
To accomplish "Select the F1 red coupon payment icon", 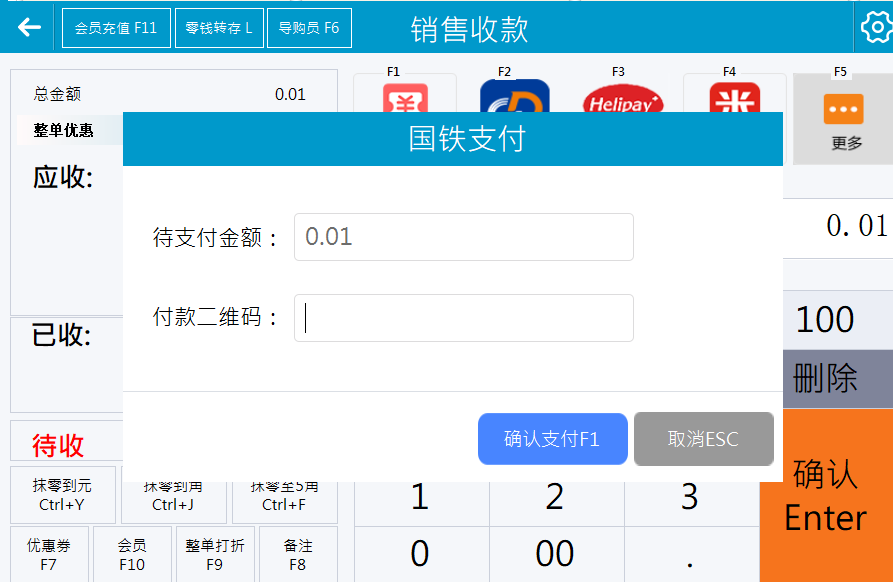I will click(x=405, y=96).
